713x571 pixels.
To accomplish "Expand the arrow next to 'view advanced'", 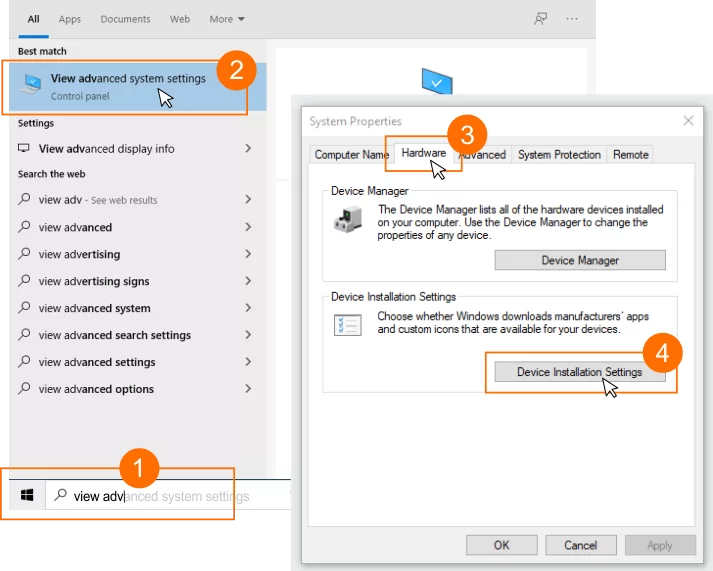I will coord(248,226).
